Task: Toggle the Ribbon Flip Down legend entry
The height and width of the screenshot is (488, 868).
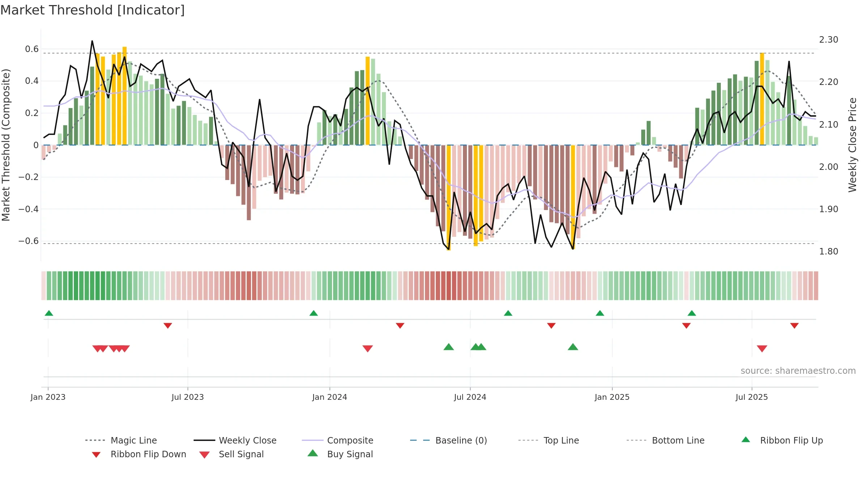Action: (139, 454)
